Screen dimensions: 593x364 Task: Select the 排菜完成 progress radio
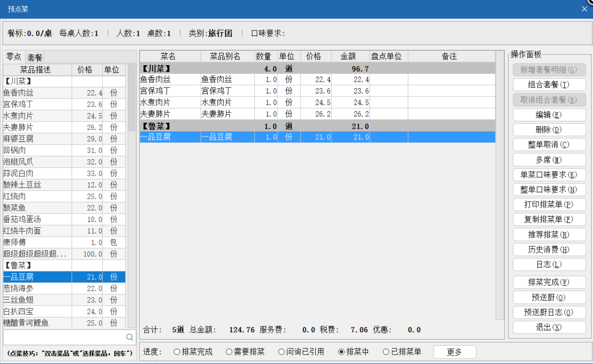click(193, 352)
